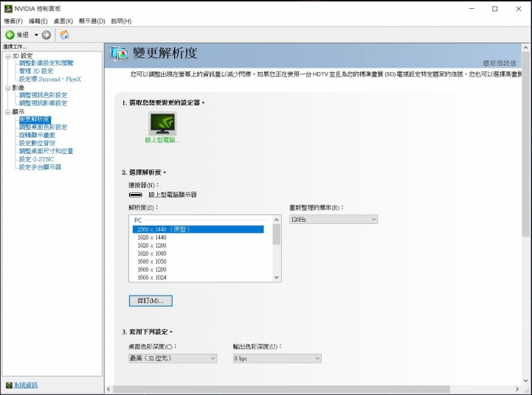Select 1600 x 1200 resolution
This screenshot has height=395, width=532.
click(198, 270)
